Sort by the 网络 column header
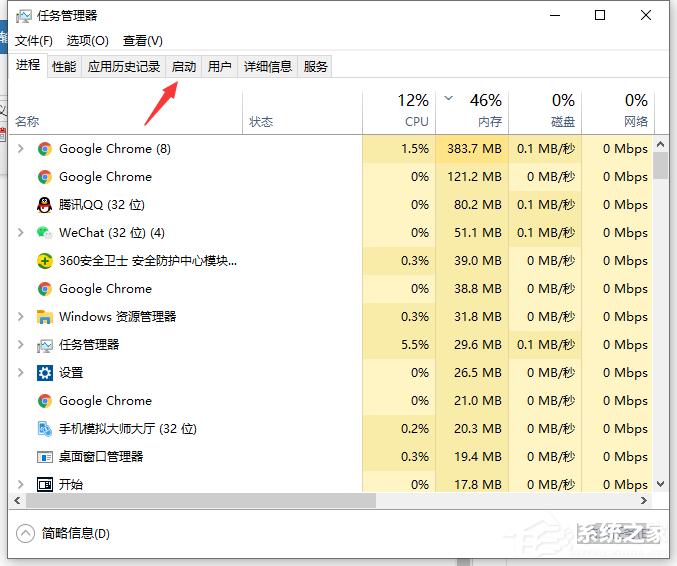This screenshot has height=566, width=677. click(618, 112)
